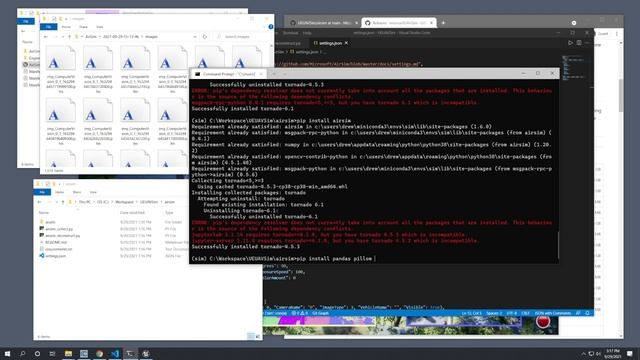Open More Actions ellipsis in VS Code editor
This screenshot has height=360, width=640.
click(587, 42)
